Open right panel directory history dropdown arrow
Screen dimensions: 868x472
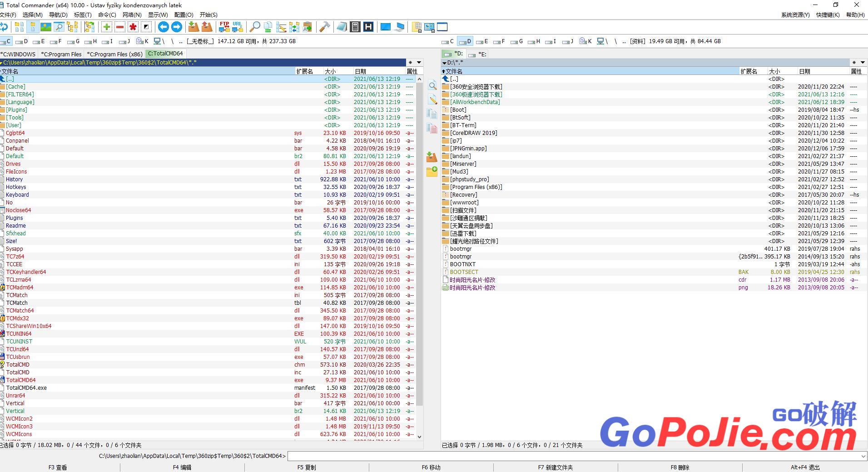pyautogui.click(x=863, y=63)
